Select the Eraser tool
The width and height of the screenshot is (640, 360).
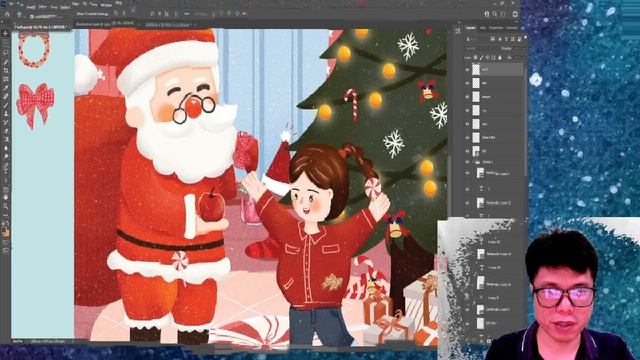pyautogui.click(x=5, y=131)
